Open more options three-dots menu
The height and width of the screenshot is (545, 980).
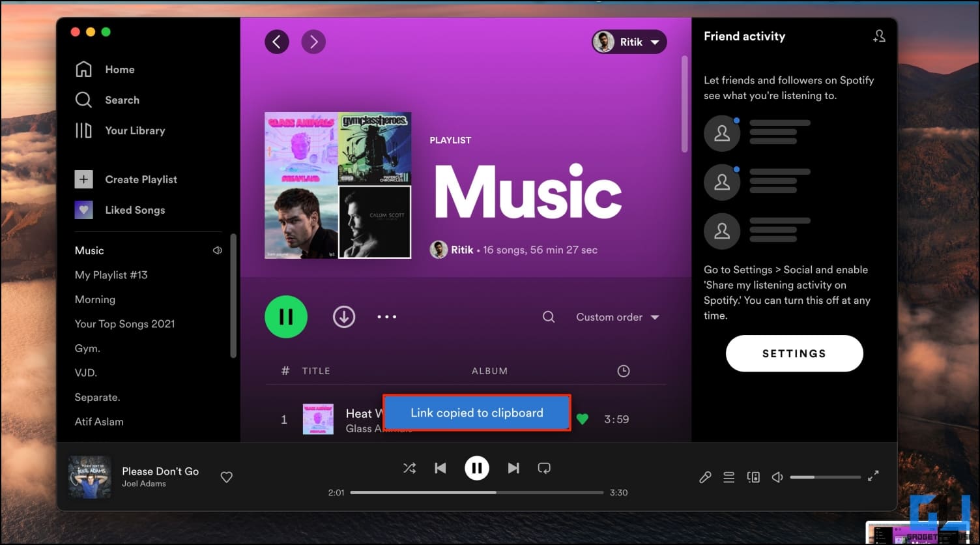(x=387, y=317)
